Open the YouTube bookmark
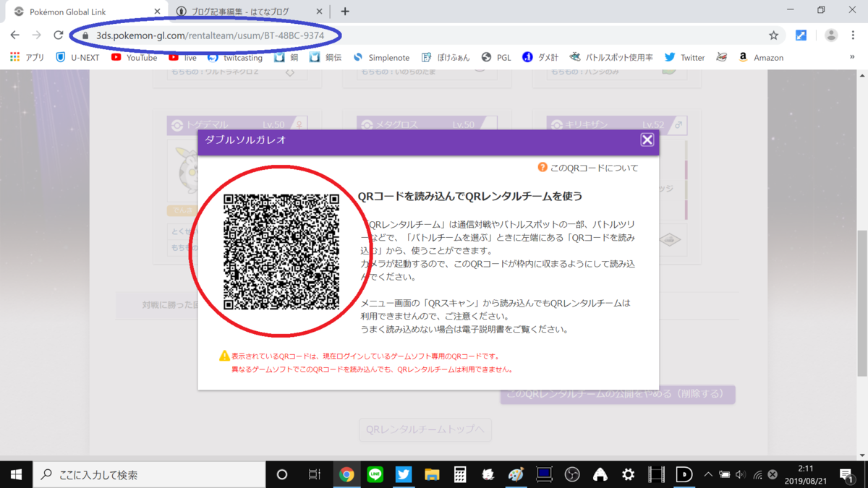Screen dimensions: 868x488 [x=134, y=57]
